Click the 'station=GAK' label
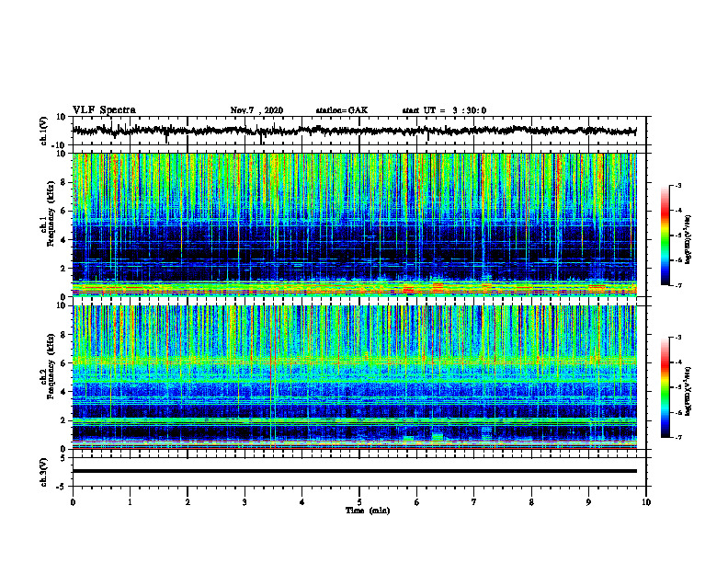 (x=342, y=110)
